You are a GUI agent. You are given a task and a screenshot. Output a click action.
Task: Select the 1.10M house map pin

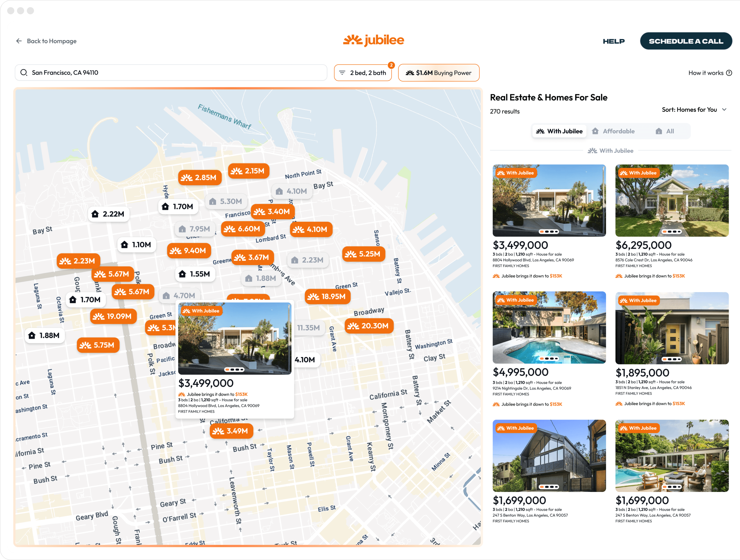tap(136, 245)
